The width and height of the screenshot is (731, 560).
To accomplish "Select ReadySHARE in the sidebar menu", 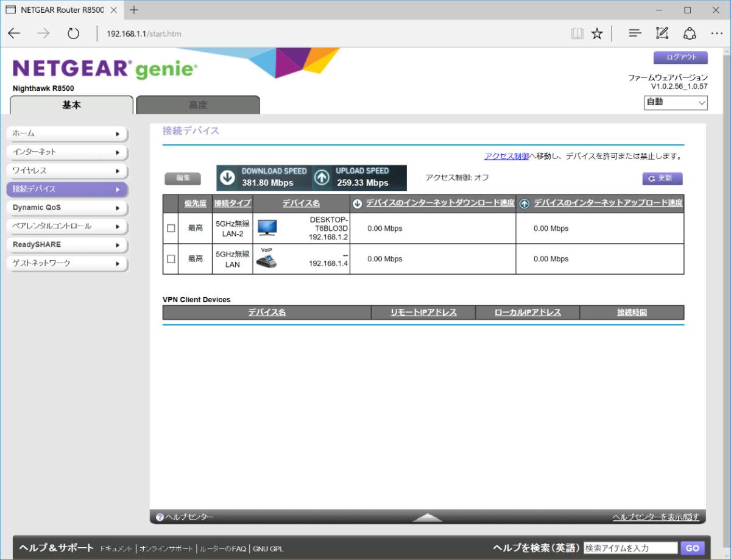I will coord(66,244).
